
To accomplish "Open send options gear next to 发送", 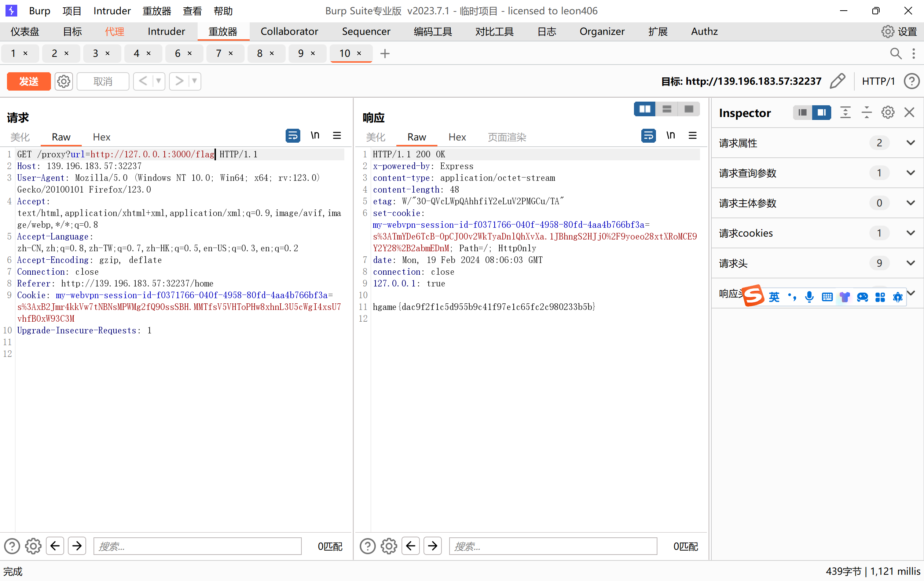I will [64, 81].
